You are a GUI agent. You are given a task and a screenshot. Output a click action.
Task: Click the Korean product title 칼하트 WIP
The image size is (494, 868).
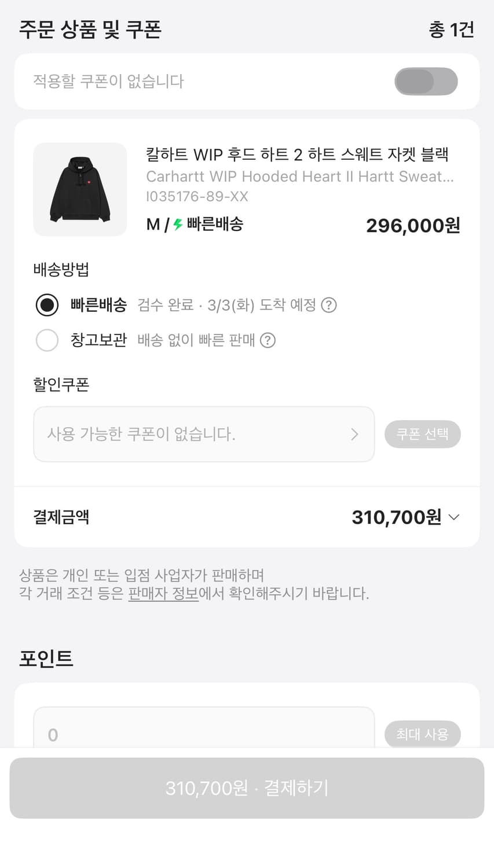coord(297,155)
